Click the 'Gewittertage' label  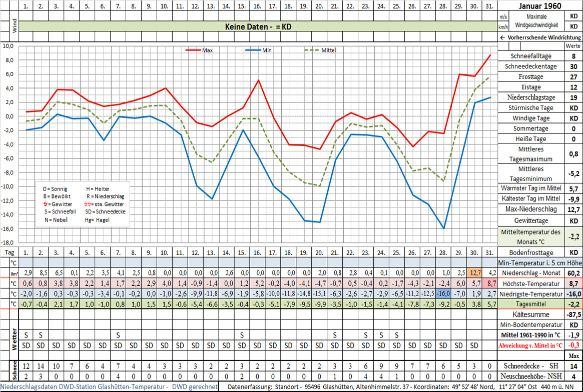coord(531,220)
